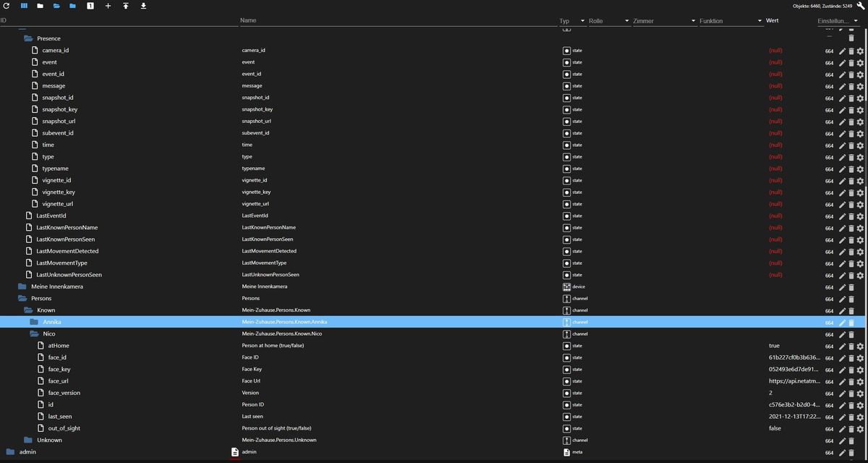Click 'Person at home (true/false)' name cell

(x=273, y=346)
